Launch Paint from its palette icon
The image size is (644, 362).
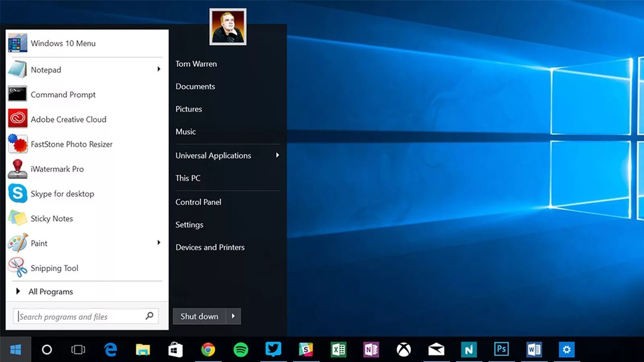click(17, 243)
